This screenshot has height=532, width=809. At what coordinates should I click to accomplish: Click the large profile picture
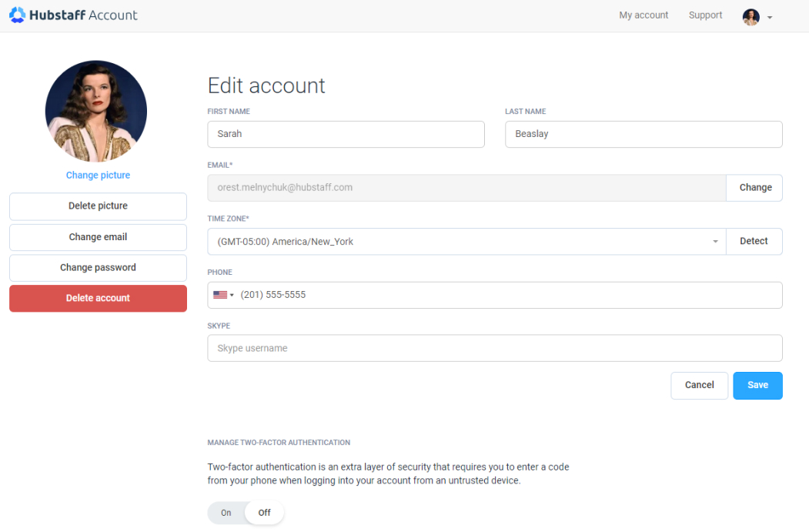point(96,112)
